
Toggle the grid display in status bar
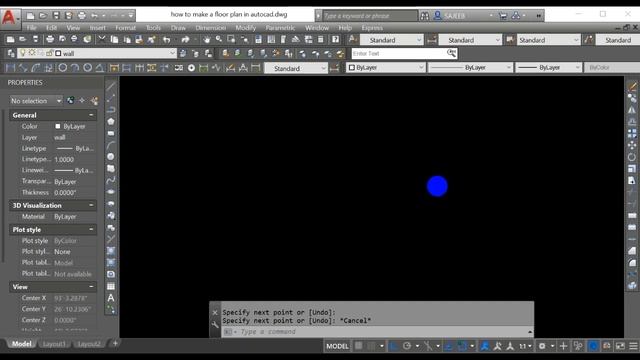(358, 346)
